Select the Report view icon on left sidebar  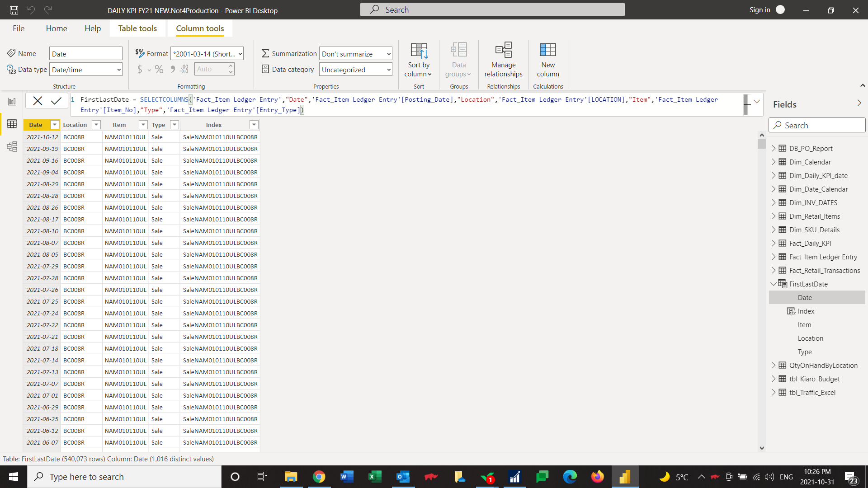click(11, 101)
